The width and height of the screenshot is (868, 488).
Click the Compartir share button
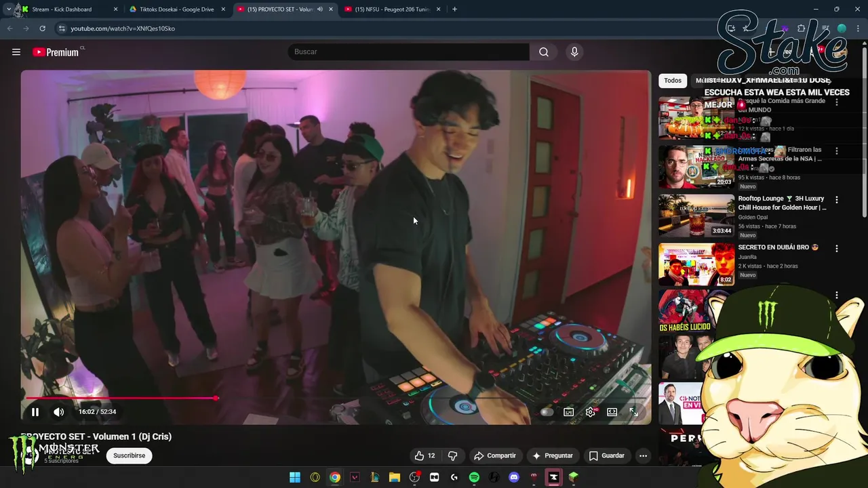pyautogui.click(x=495, y=455)
